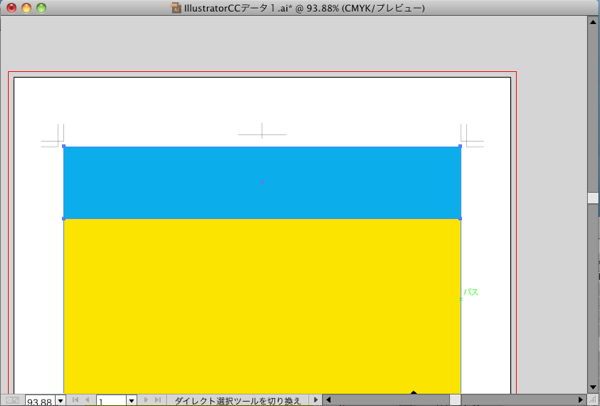Click the Illustrator document icon in title bar
Image resolution: width=600 pixels, height=406 pixels.
[x=177, y=8]
